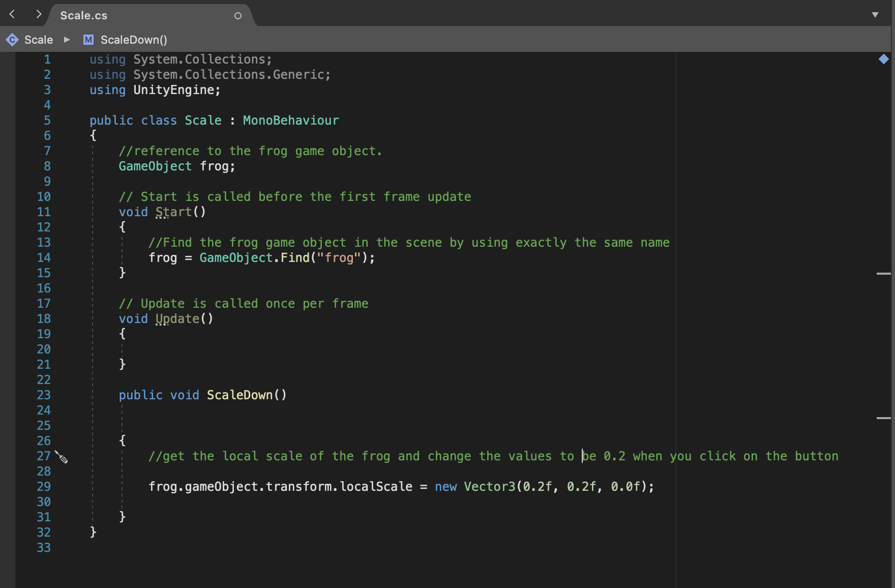Place cursor on MonoBehaviour class name
This screenshot has height=588, width=895.
[x=291, y=121]
